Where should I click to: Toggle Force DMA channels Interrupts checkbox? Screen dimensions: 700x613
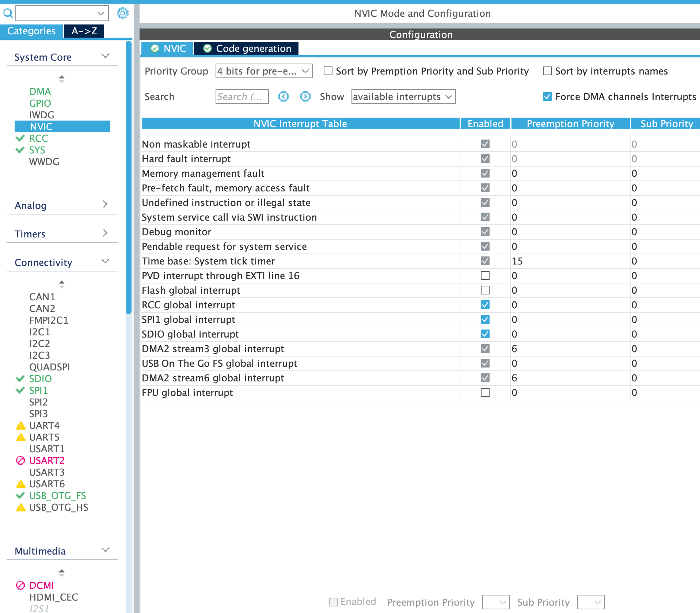pyautogui.click(x=547, y=96)
